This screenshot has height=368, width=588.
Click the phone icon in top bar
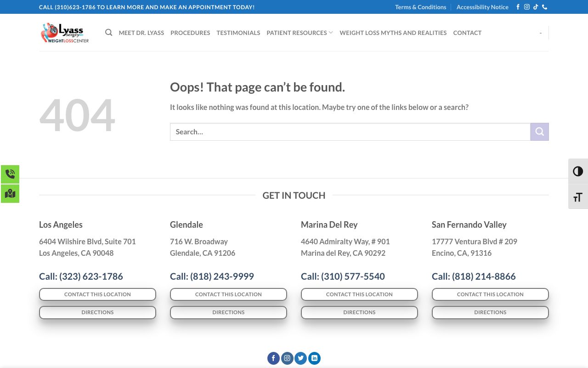[x=544, y=7]
